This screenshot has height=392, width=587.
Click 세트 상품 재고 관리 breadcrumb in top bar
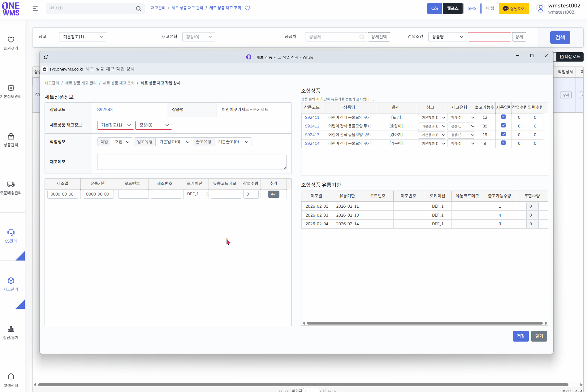point(187,8)
